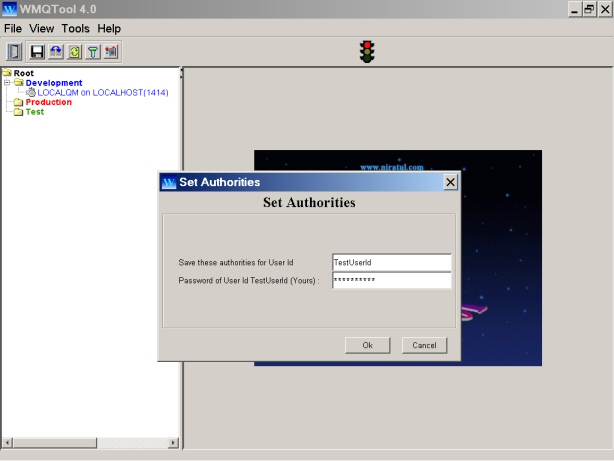The image size is (614, 461).
Task: Click Cancel in Set Authorities dialog
Action: point(424,345)
